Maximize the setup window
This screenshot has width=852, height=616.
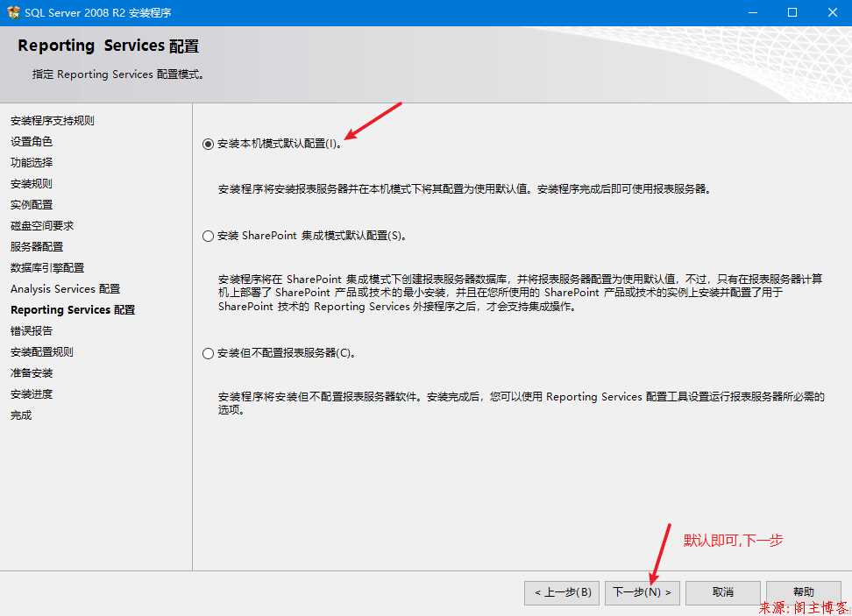792,12
